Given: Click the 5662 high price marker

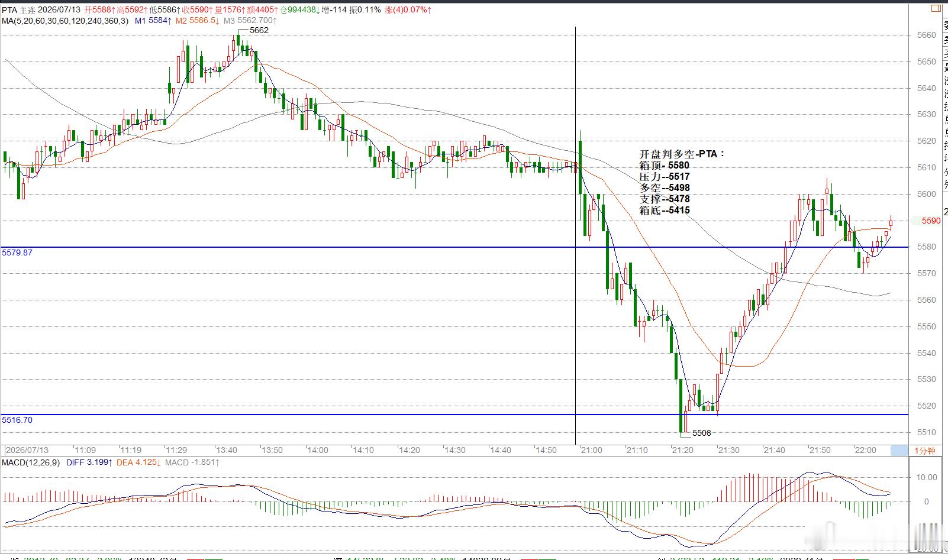Looking at the screenshot, I should 259,30.
